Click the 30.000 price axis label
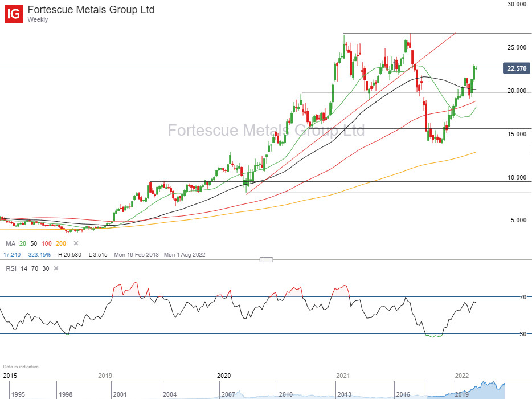Image resolution: width=532 pixels, height=399 pixels. [517, 5]
